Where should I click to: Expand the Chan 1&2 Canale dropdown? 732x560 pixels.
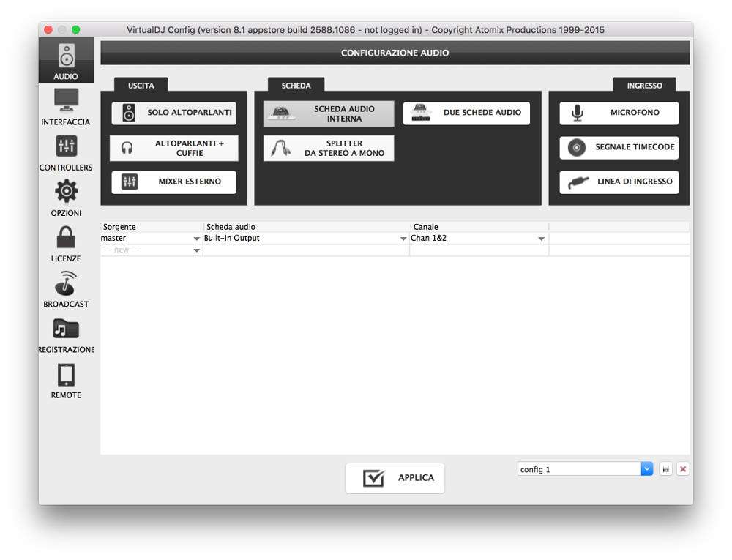(x=541, y=239)
